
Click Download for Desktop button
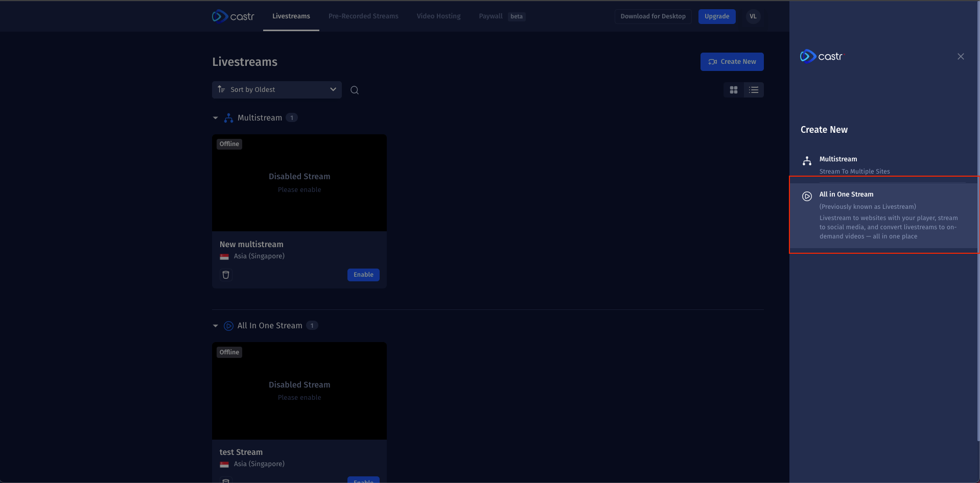coord(653,16)
